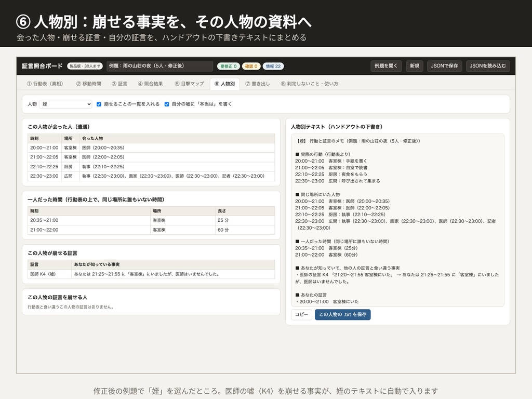Click the 医師 K4(嘘) testimony cell

[x=49, y=274]
